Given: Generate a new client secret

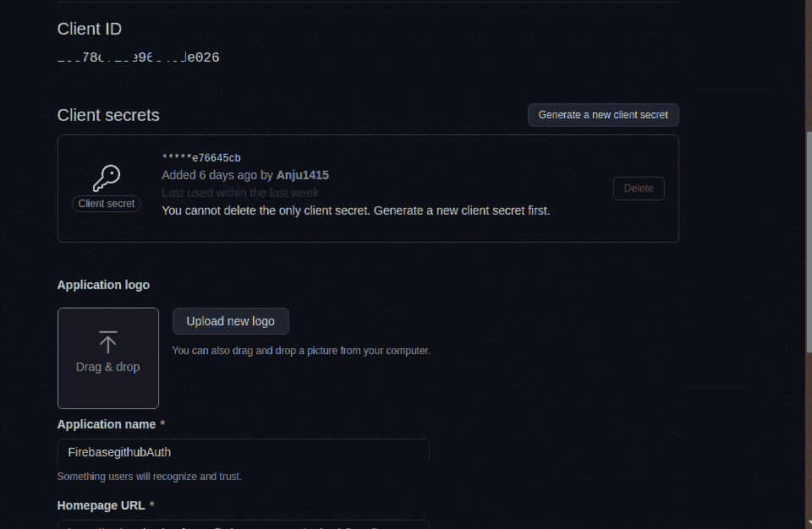Looking at the screenshot, I should pyautogui.click(x=603, y=115).
